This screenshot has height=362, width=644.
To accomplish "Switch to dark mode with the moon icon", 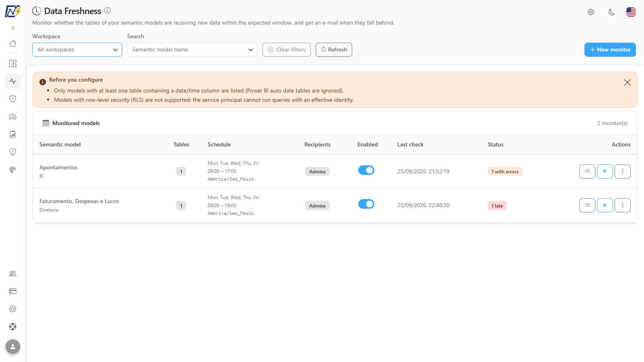I will pyautogui.click(x=612, y=12).
